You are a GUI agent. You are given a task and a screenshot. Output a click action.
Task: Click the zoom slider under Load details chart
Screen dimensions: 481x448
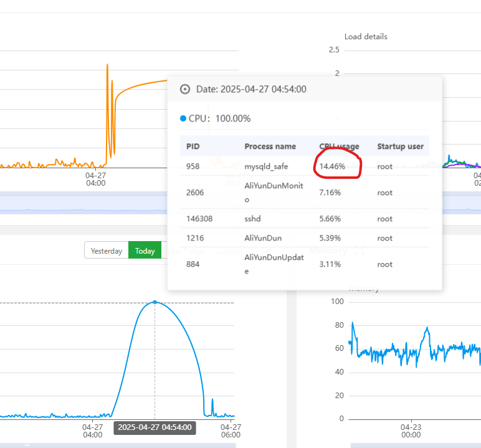point(461,204)
